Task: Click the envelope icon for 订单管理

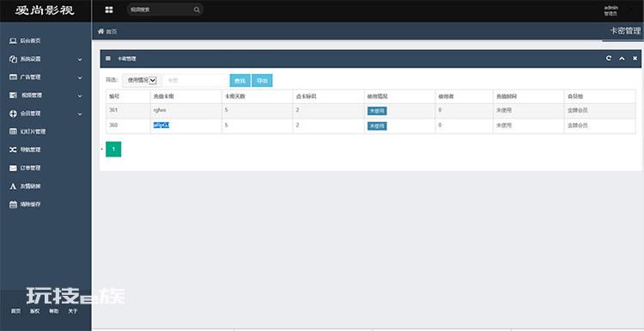Action: pos(13,168)
